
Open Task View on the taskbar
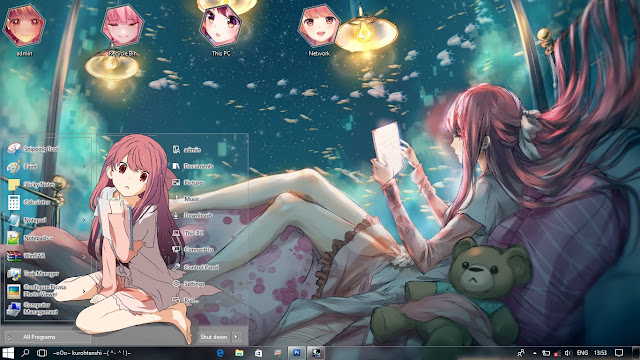(42, 353)
